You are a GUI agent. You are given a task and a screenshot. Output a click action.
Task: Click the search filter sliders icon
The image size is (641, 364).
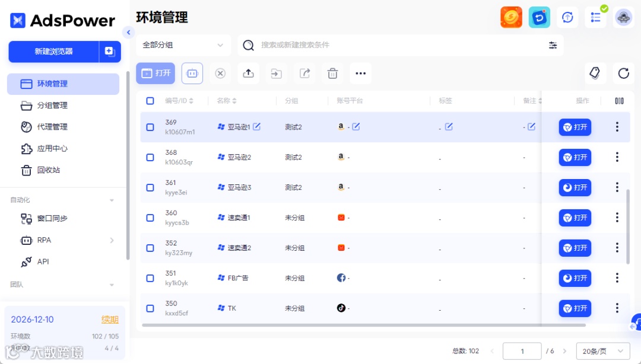553,45
